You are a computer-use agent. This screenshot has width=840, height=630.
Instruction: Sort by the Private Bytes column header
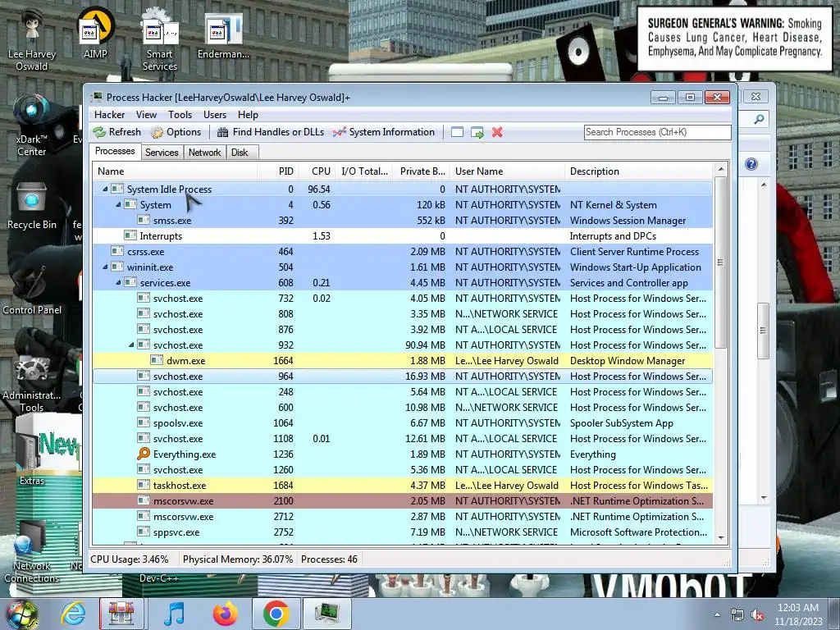(422, 171)
